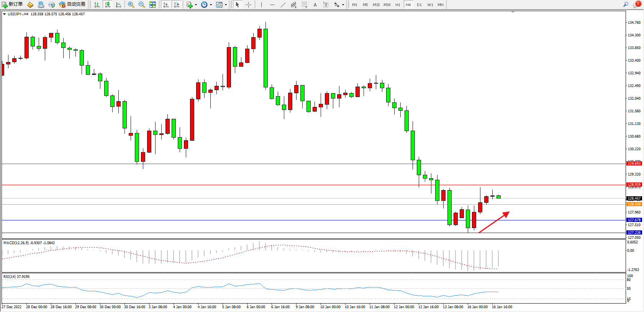
Task: Toggle chart auto scroll
Action: tap(166, 5)
